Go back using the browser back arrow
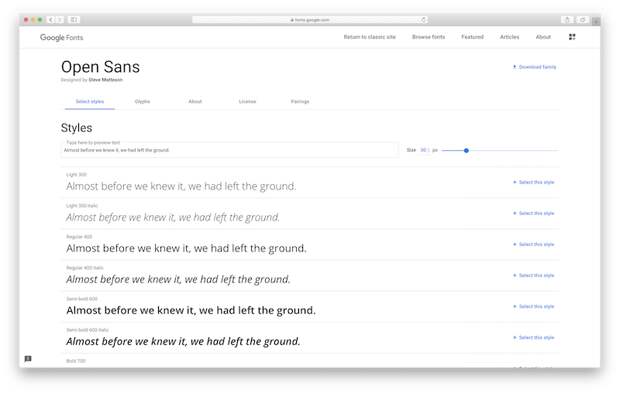This screenshot has width=620, height=393. pyautogui.click(x=51, y=20)
